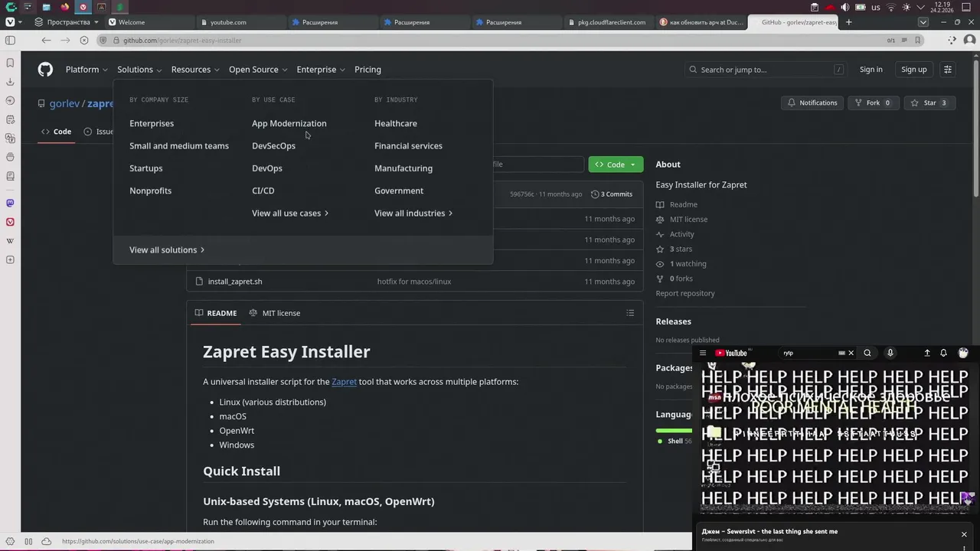This screenshot has height=551, width=980.
Task: Open the appearance settings icon beside Sign up
Action: point(948,70)
